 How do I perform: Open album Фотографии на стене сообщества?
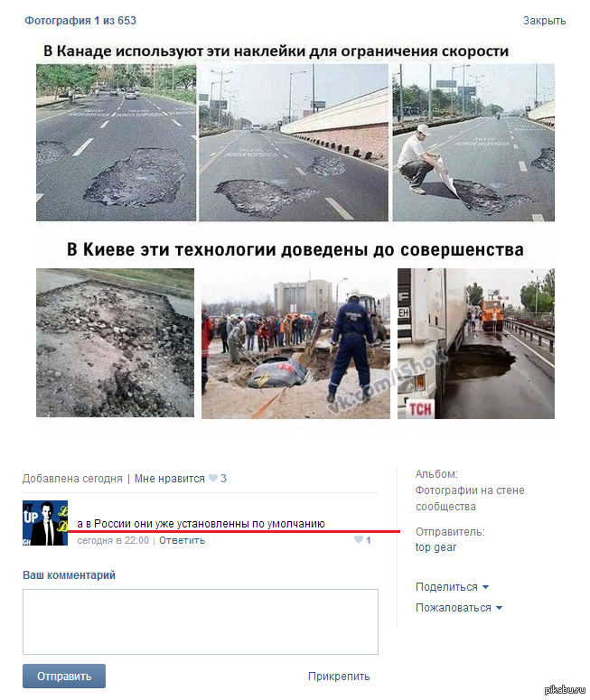pyautogui.click(x=470, y=499)
